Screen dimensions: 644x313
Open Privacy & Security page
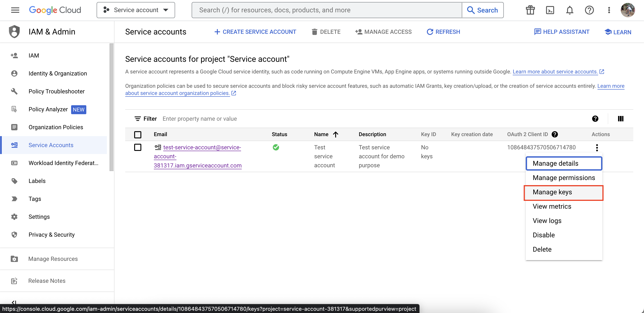click(54, 235)
